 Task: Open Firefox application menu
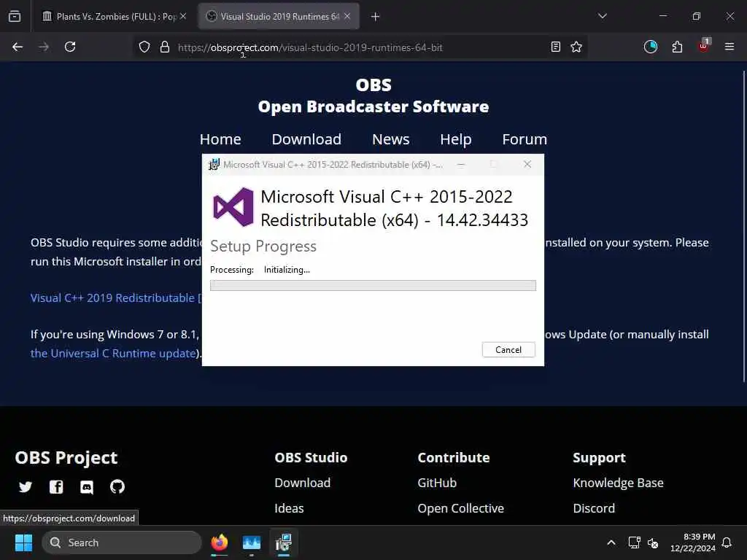coord(729,47)
